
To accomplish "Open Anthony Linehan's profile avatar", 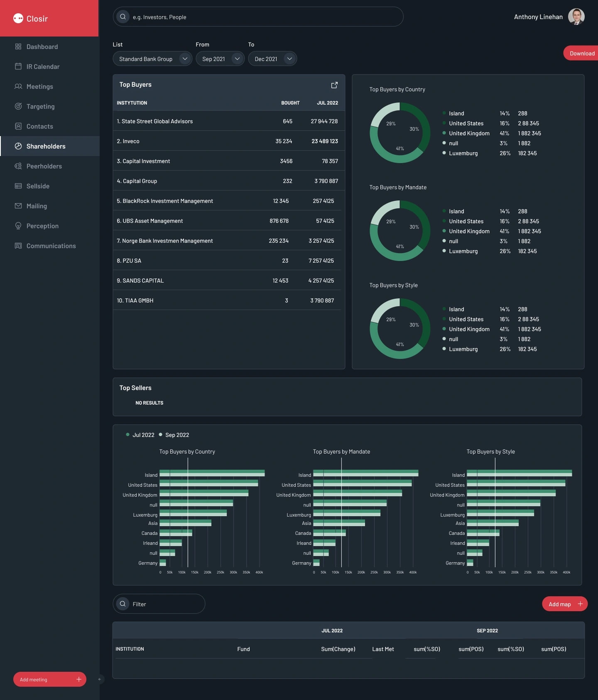I will click(576, 17).
